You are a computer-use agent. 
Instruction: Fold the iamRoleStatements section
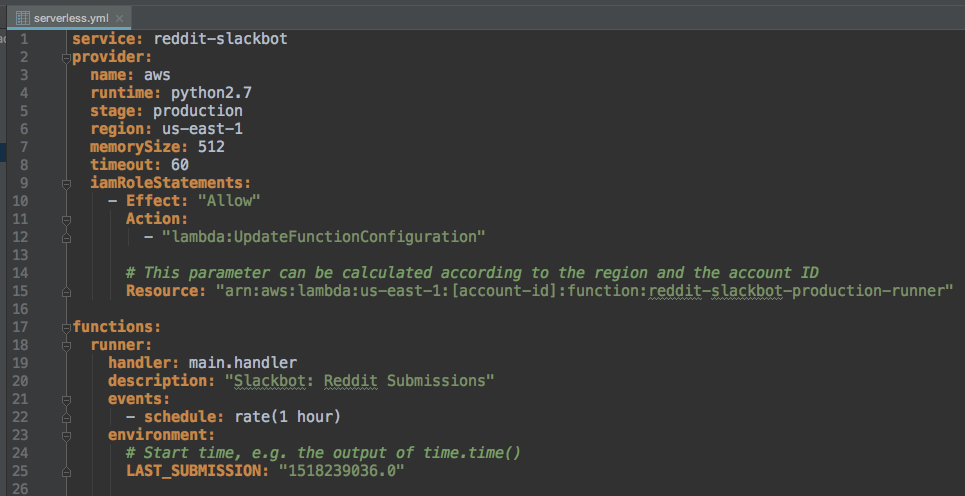[66, 183]
